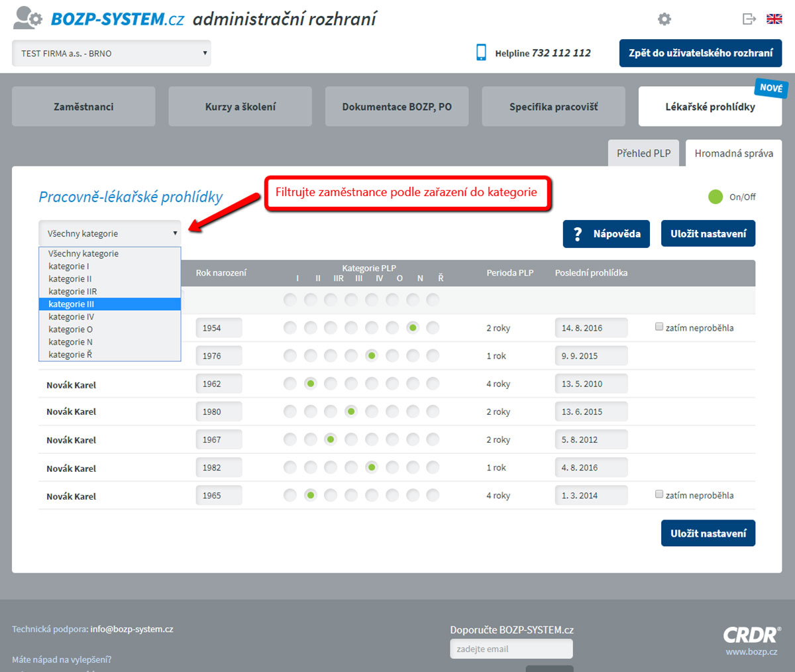The image size is (795, 672).
Task: Open the Specifika pracovišť section
Action: point(553,107)
